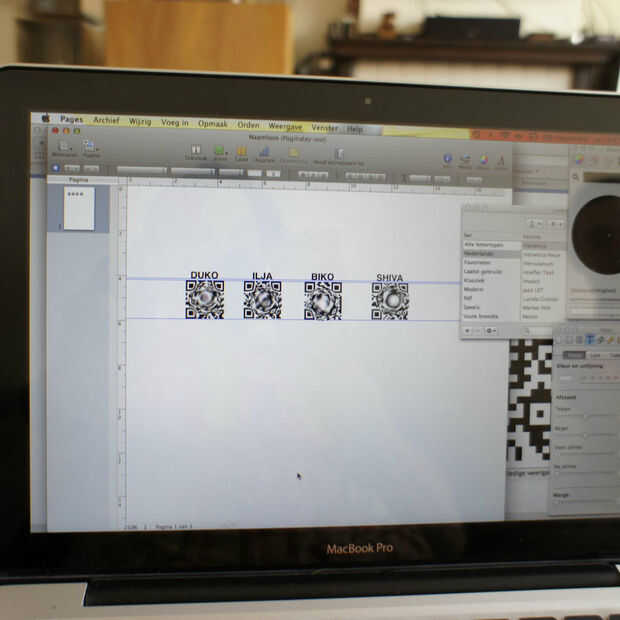Viewport: 620px width, 620px height.
Task: Adjust the Teken spacing slider
Action: (585, 416)
